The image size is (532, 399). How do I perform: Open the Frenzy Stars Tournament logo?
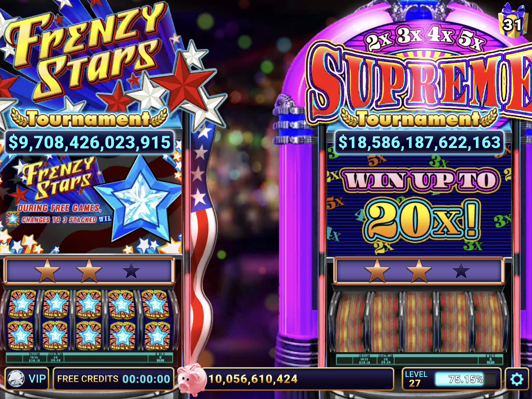pos(89,65)
